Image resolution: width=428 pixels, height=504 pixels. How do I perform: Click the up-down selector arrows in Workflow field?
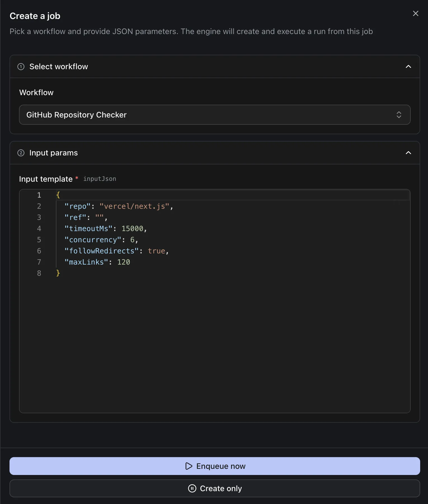399,115
